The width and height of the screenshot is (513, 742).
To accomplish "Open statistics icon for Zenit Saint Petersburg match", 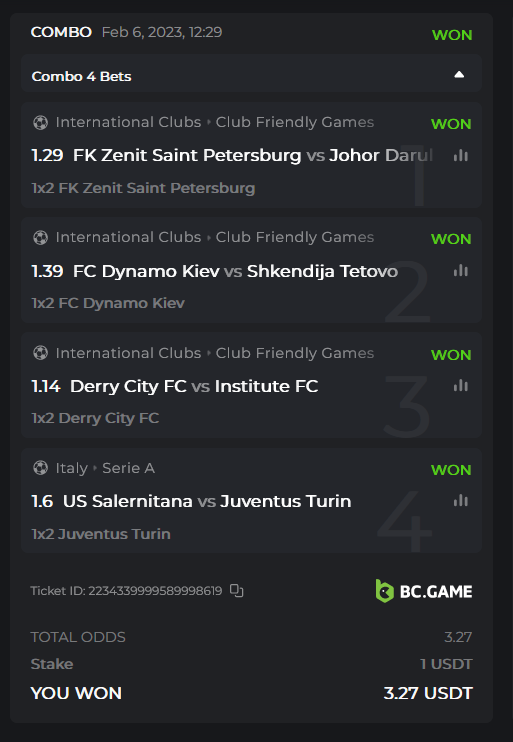I will tap(460, 156).
